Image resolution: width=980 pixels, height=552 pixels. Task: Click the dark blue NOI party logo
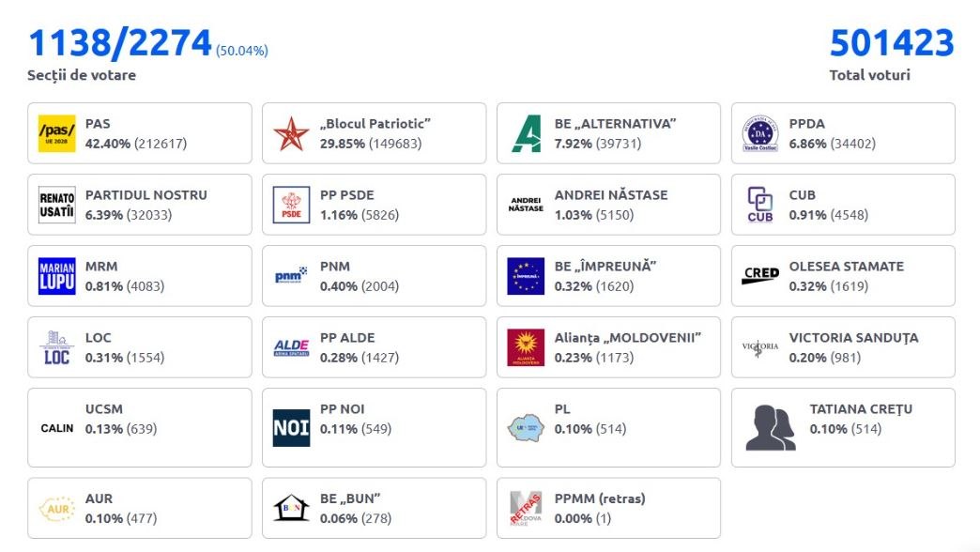point(291,427)
